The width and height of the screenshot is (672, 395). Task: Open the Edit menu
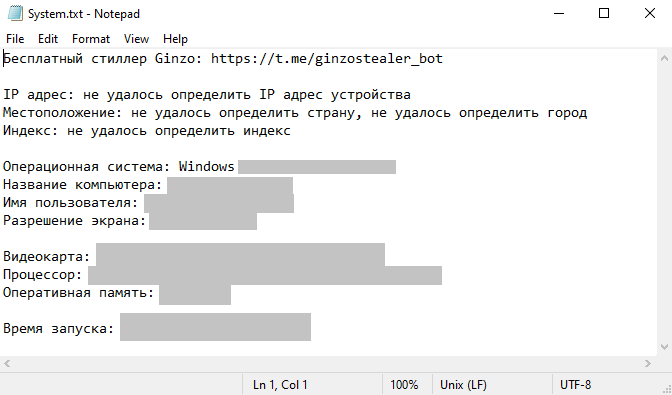pyautogui.click(x=48, y=39)
